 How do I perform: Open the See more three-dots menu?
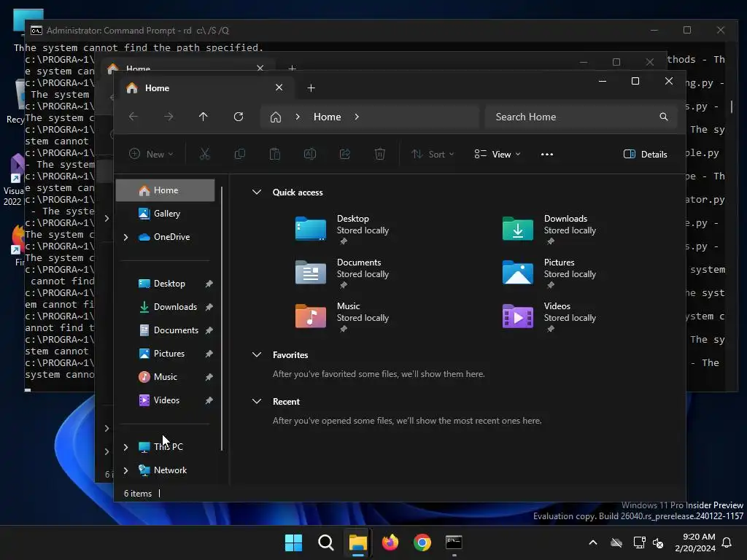(547, 154)
